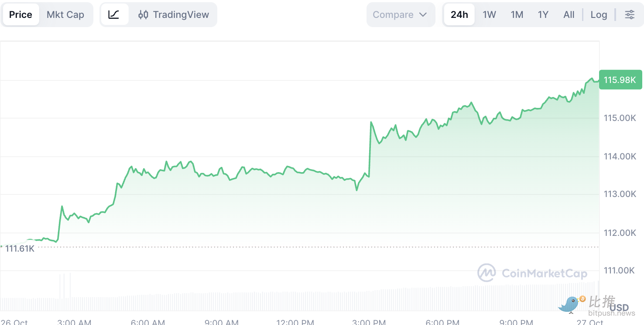Image resolution: width=644 pixels, height=325 pixels.
Task: Click the 111.61K opening price label
Action: (x=20, y=249)
